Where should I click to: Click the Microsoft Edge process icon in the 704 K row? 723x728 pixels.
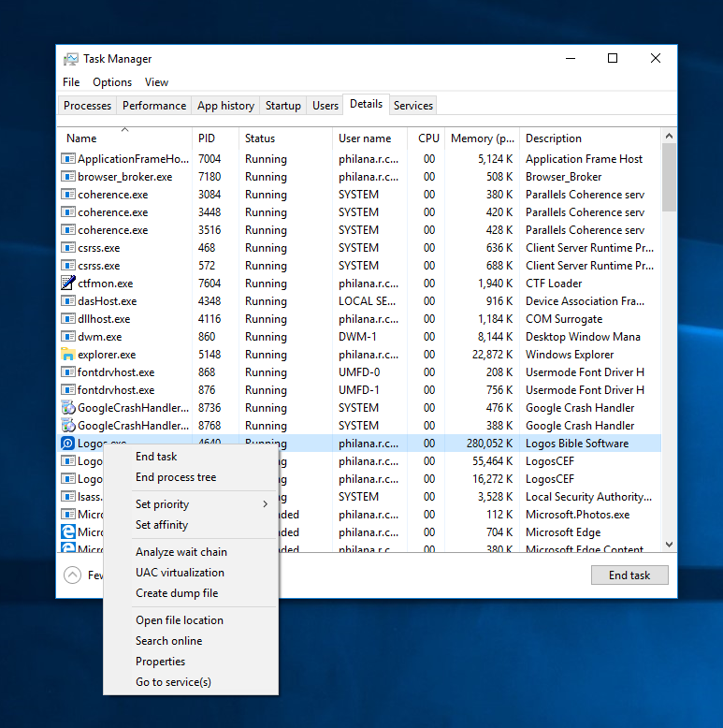(x=68, y=532)
